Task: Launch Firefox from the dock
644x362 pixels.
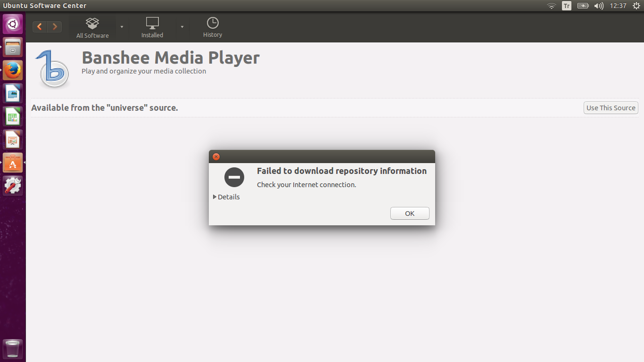Action: point(13,70)
